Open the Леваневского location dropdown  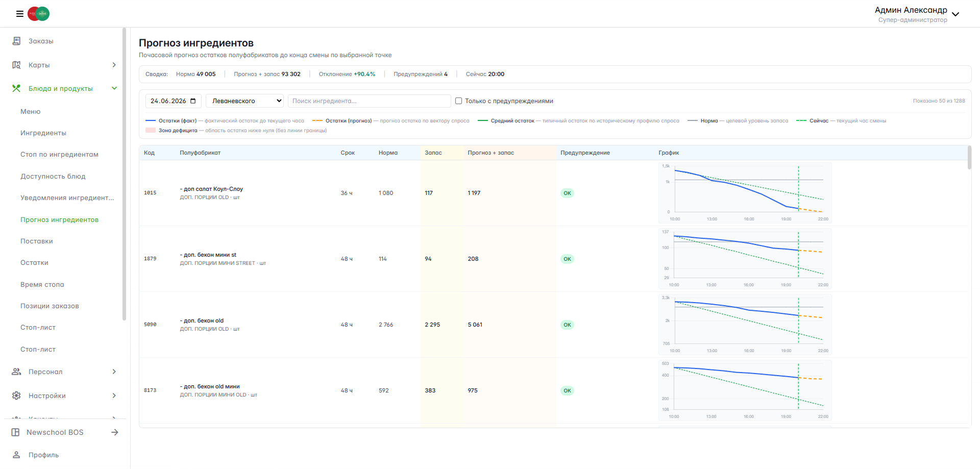244,101
